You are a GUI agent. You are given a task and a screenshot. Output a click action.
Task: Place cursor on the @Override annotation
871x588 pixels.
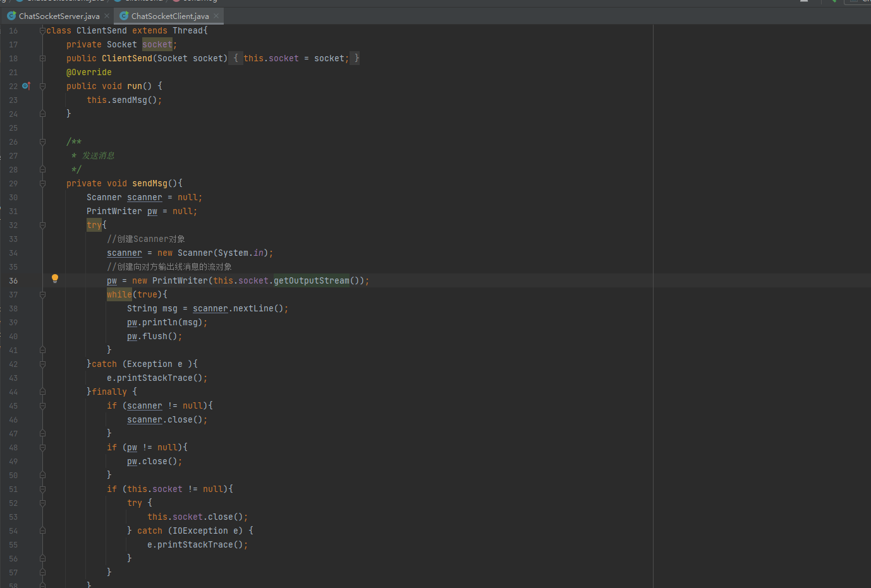pos(89,72)
